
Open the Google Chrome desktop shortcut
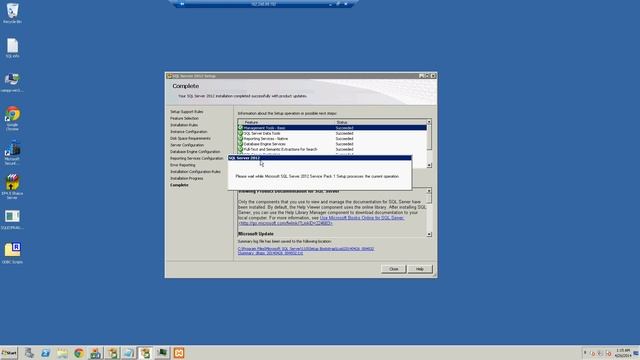tap(12, 118)
